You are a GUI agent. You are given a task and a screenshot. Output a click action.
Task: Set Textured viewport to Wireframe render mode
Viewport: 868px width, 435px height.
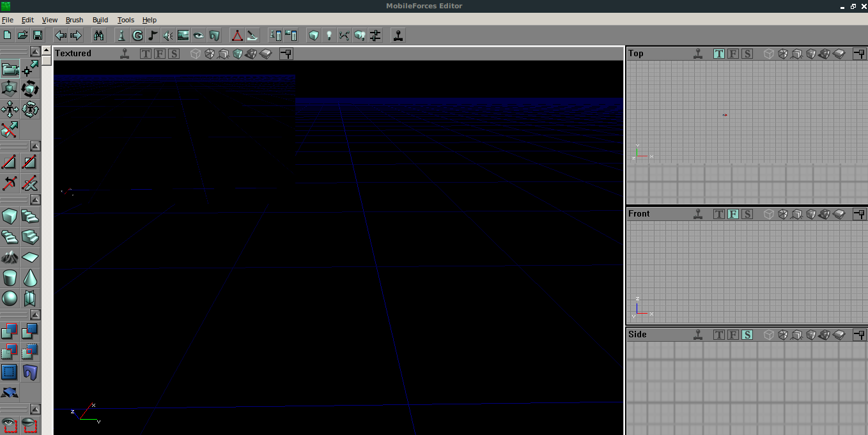pyautogui.click(x=196, y=54)
